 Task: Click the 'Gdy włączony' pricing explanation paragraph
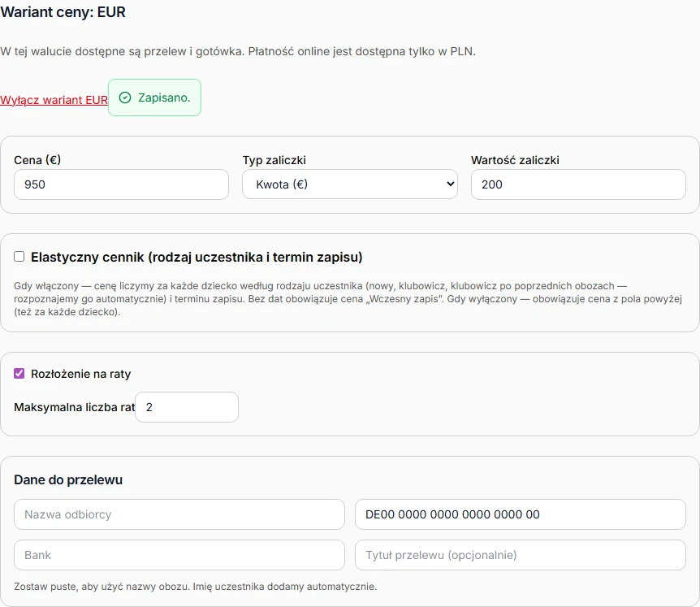(x=348, y=299)
